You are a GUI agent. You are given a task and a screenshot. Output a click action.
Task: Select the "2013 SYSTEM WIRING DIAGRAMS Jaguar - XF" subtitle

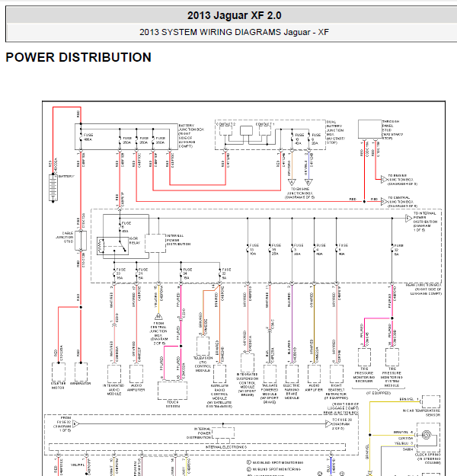[x=234, y=32]
